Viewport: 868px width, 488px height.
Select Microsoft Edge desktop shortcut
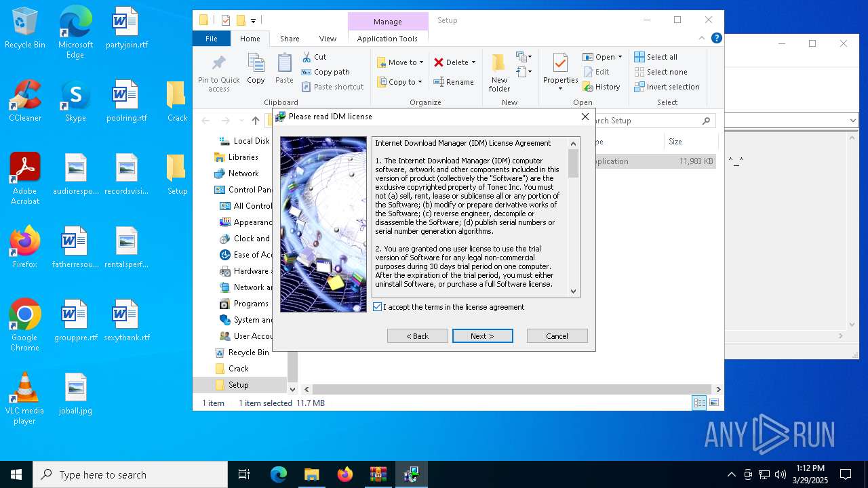[75, 33]
